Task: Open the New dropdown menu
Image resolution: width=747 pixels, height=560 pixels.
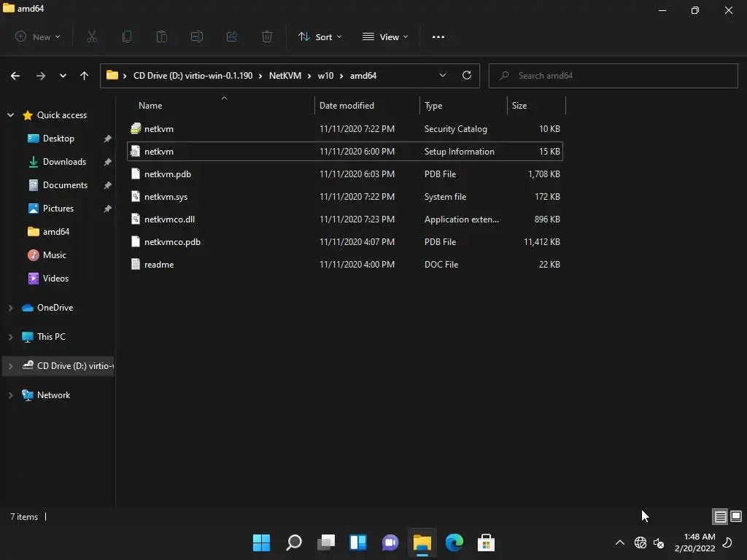Action: pos(38,36)
